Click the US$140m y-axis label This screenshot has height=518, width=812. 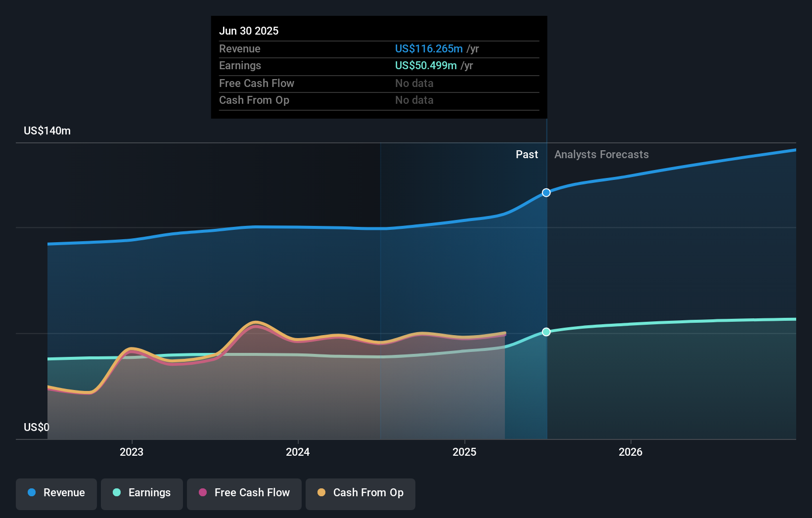(x=47, y=130)
